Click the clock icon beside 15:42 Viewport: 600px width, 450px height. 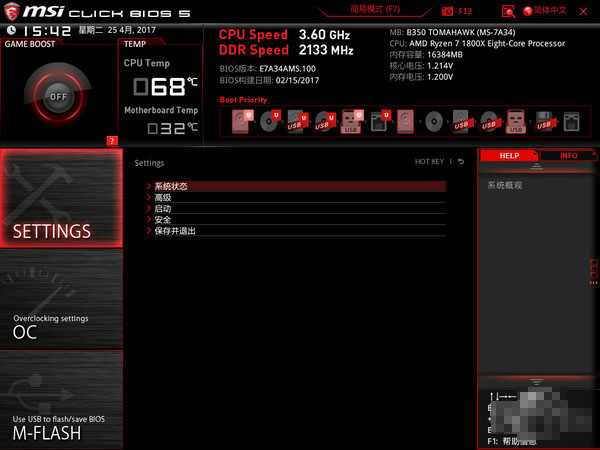11,30
